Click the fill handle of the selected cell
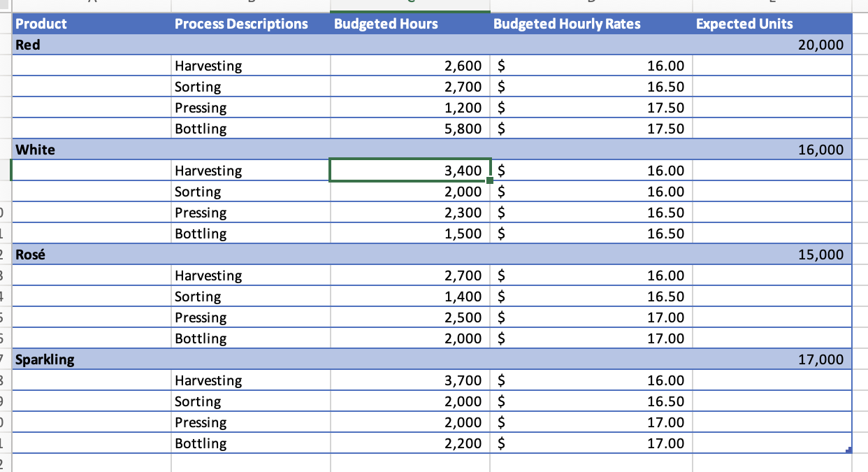The height and width of the screenshot is (472, 868). click(x=489, y=179)
